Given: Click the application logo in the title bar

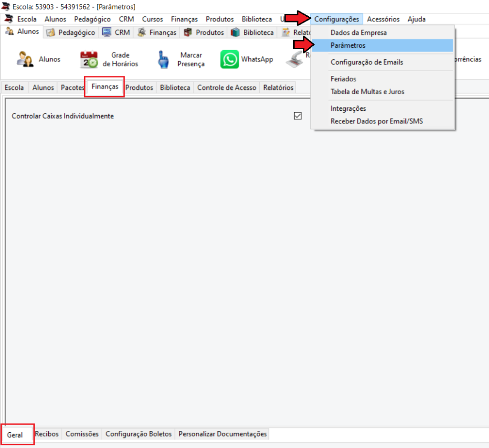Looking at the screenshot, I should click(x=6, y=6).
